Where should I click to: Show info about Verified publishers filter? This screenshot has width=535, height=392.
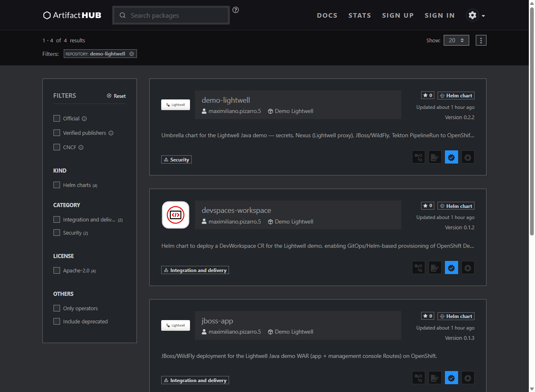111,133
